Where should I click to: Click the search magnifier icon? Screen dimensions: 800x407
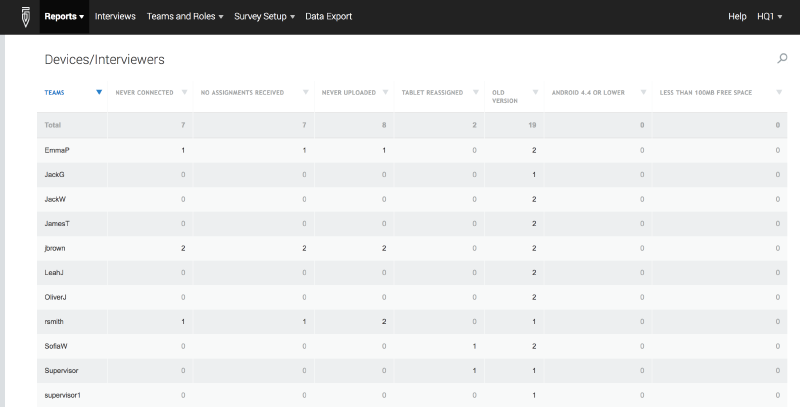782,59
